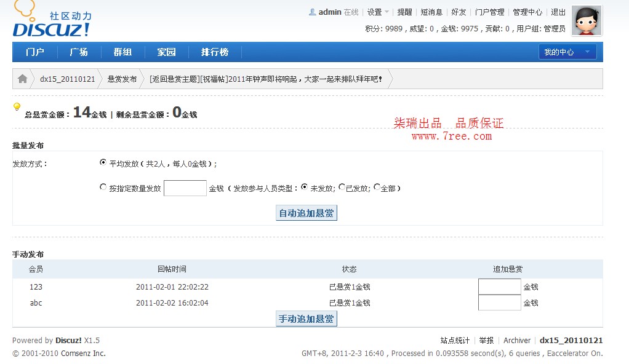Click the dx15_20110121 footer site link
This screenshot has width=629, height=364.
tap(571, 341)
